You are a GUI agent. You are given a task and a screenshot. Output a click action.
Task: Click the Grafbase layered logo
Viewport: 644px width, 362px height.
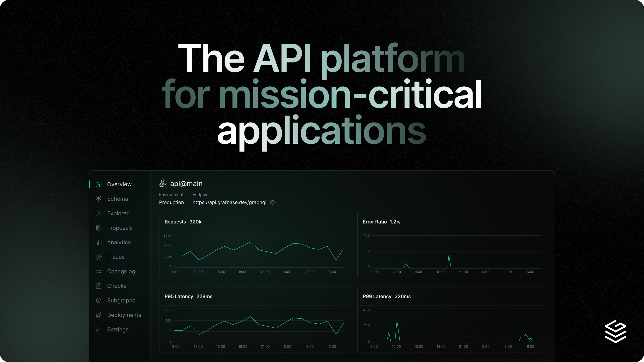(x=615, y=331)
